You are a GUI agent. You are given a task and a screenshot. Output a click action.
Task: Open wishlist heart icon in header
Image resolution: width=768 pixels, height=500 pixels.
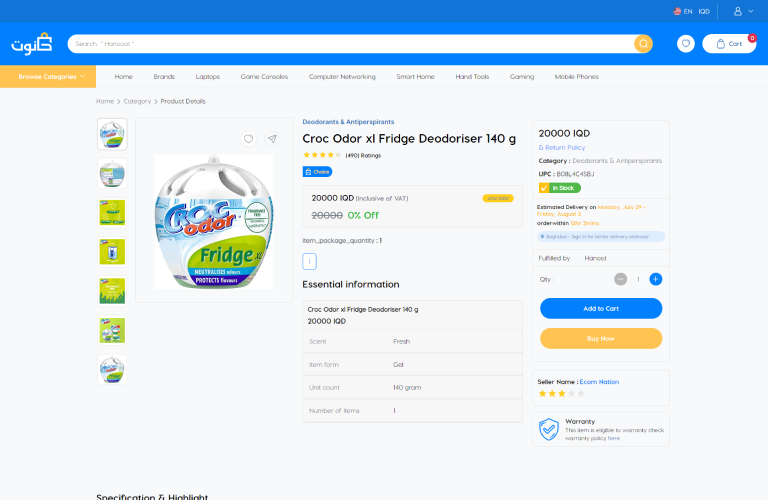(686, 44)
